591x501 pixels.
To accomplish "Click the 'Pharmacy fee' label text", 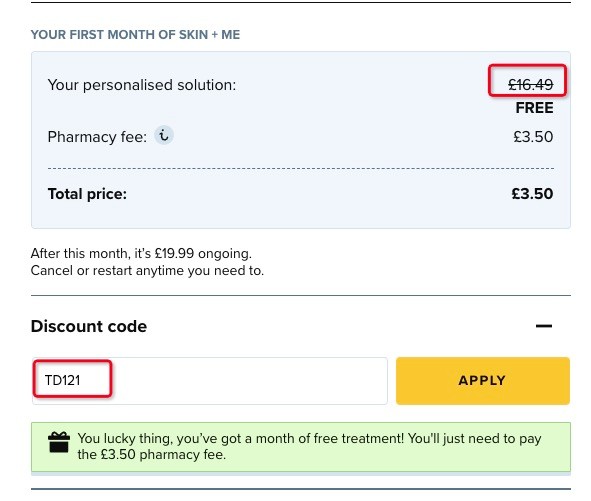I will [97, 137].
